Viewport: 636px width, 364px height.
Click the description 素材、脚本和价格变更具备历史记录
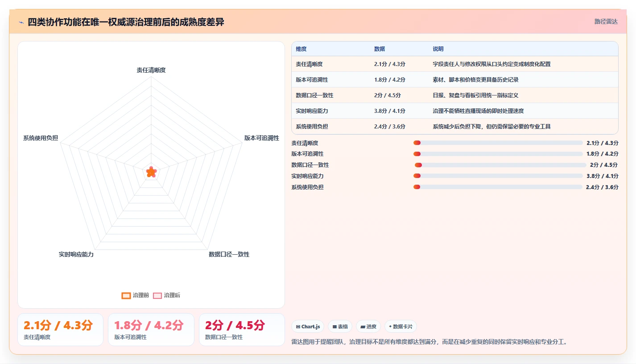475,79
